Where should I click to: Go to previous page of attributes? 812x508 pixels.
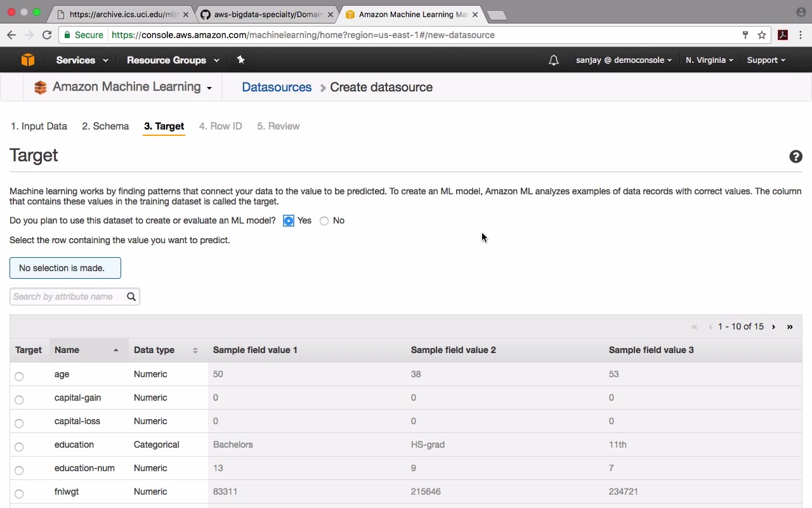pos(710,326)
